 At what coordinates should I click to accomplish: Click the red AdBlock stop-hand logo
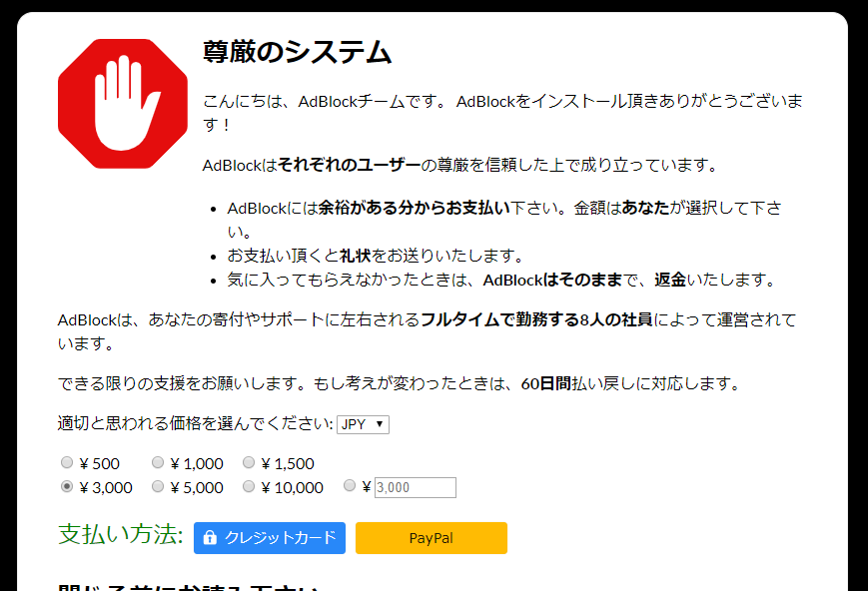click(x=122, y=104)
